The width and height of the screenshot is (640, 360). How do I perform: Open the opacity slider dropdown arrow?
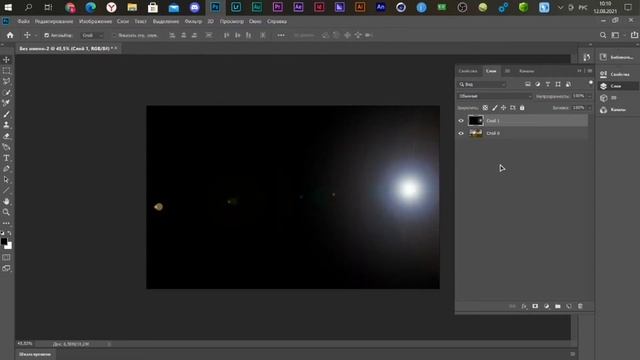click(x=589, y=96)
